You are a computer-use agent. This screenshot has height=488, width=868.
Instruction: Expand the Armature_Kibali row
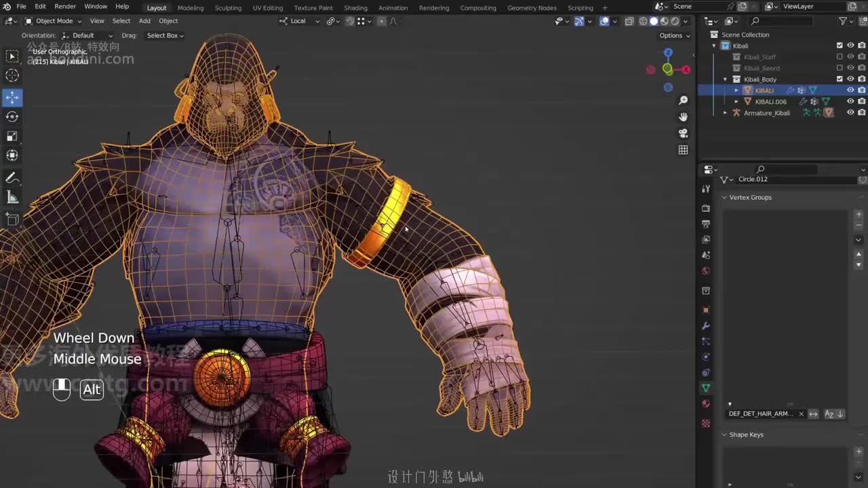(x=725, y=113)
